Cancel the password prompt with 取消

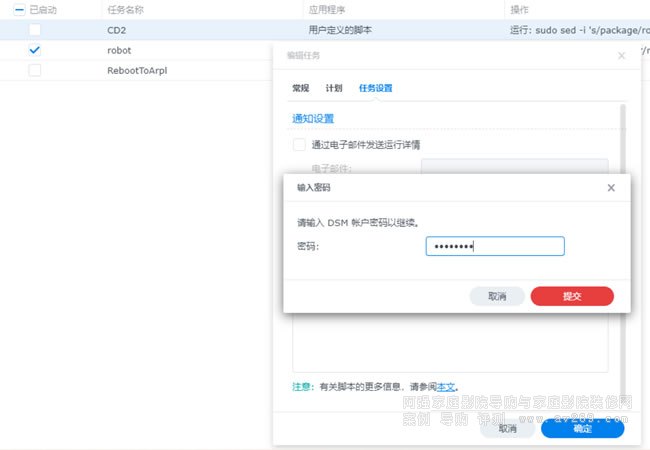click(497, 296)
